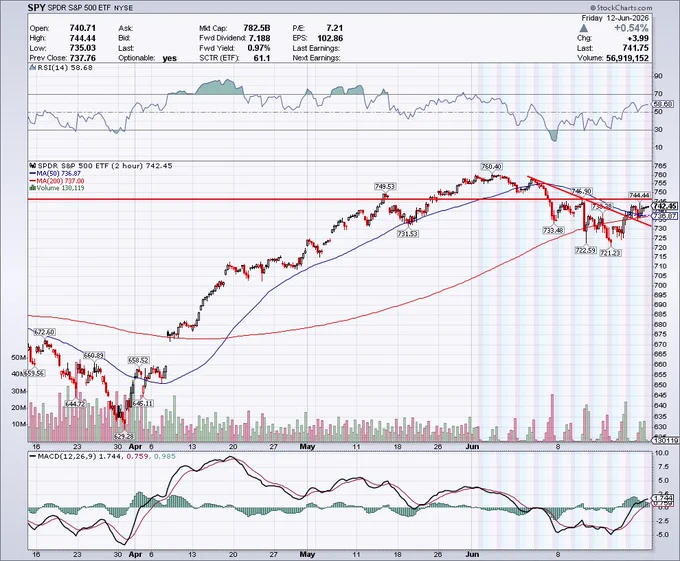This screenshot has height=561, width=680.
Task: Click the '629.28' low price label
Action: (x=124, y=436)
